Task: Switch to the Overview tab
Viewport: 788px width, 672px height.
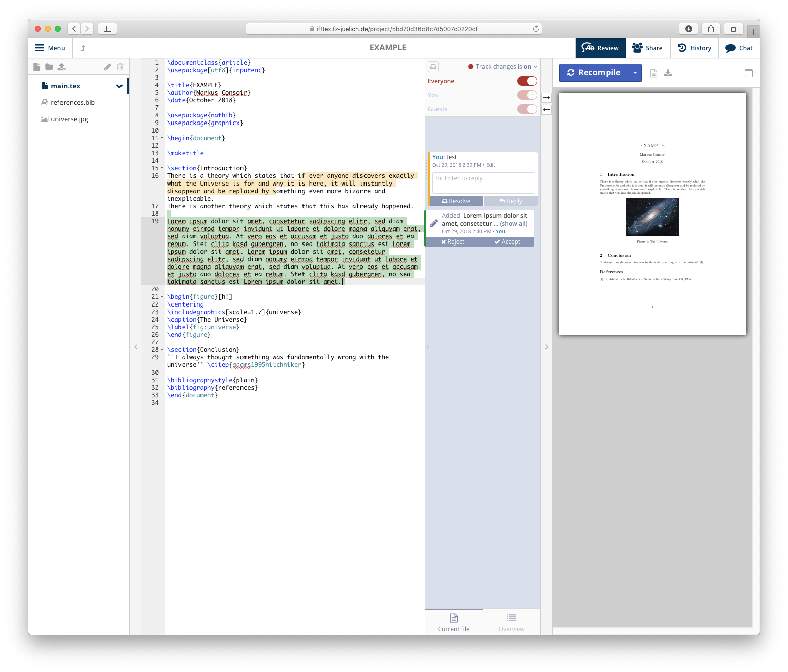Action: click(511, 622)
